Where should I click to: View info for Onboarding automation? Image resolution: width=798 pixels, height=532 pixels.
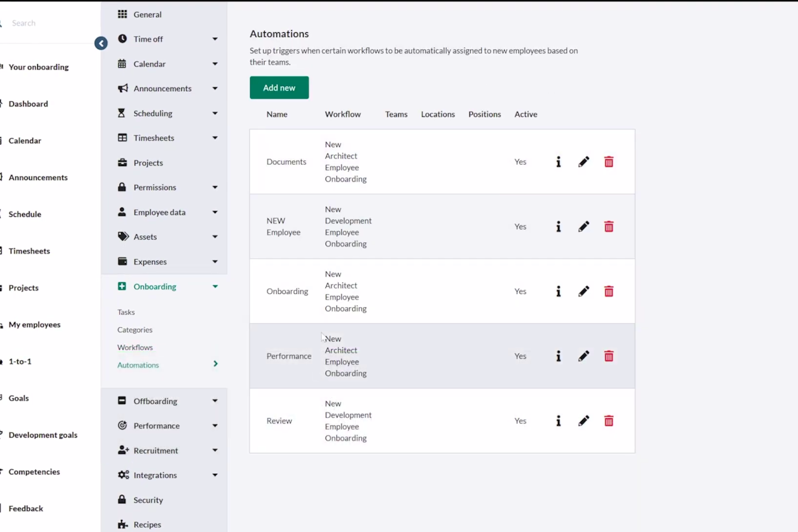(559, 291)
